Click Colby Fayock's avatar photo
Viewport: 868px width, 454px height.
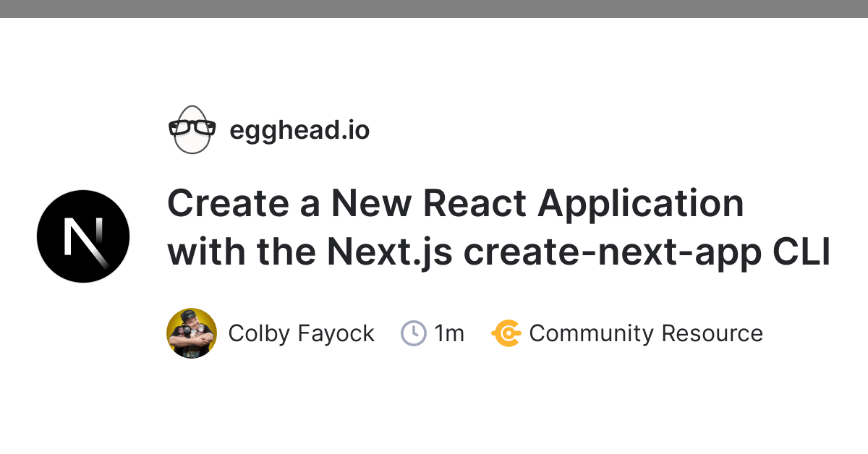pos(192,333)
